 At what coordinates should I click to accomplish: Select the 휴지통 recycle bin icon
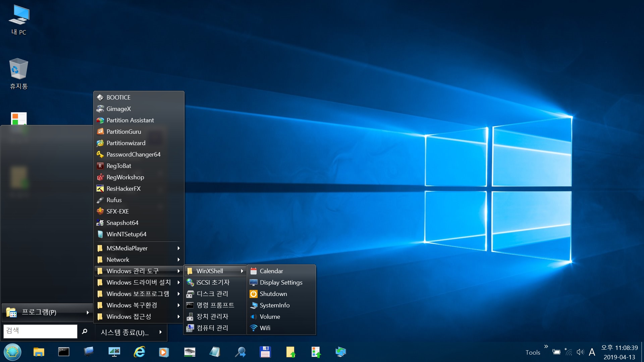(19, 74)
